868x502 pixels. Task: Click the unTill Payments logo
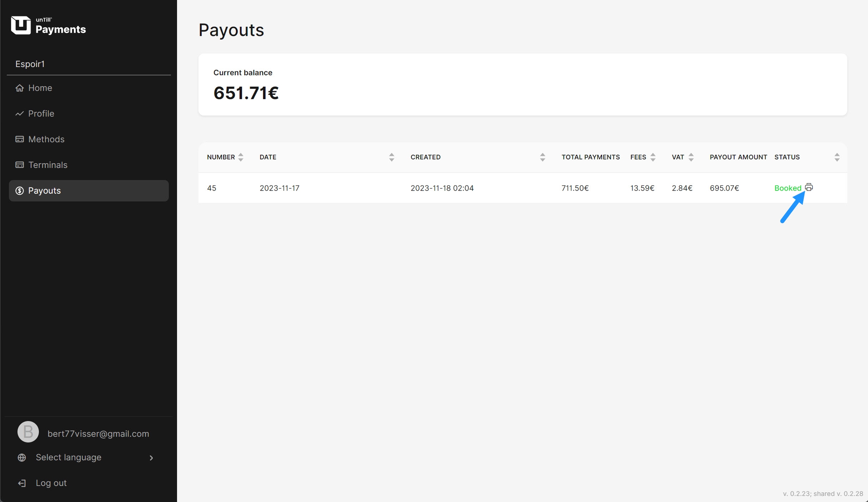(x=48, y=26)
